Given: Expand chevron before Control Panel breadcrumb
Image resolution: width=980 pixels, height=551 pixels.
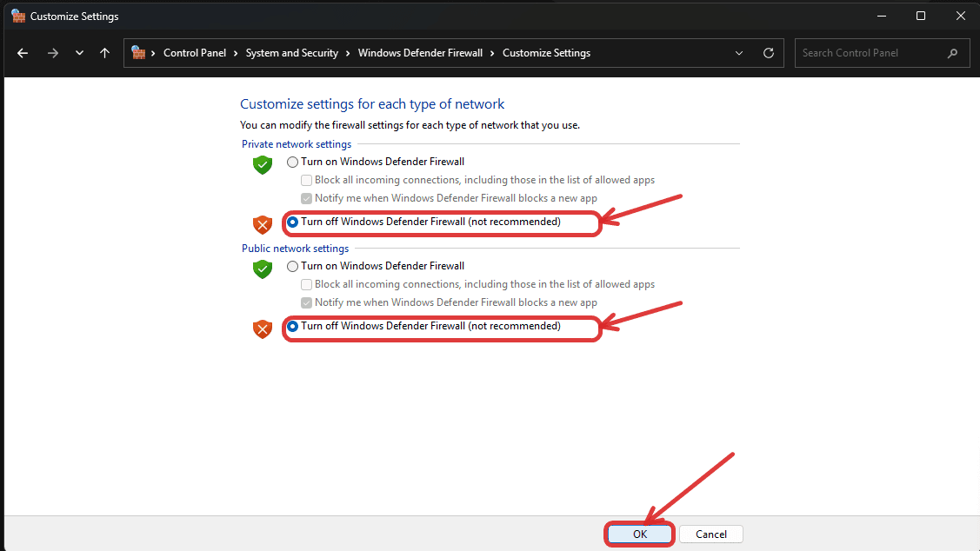Looking at the screenshot, I should click(x=153, y=53).
